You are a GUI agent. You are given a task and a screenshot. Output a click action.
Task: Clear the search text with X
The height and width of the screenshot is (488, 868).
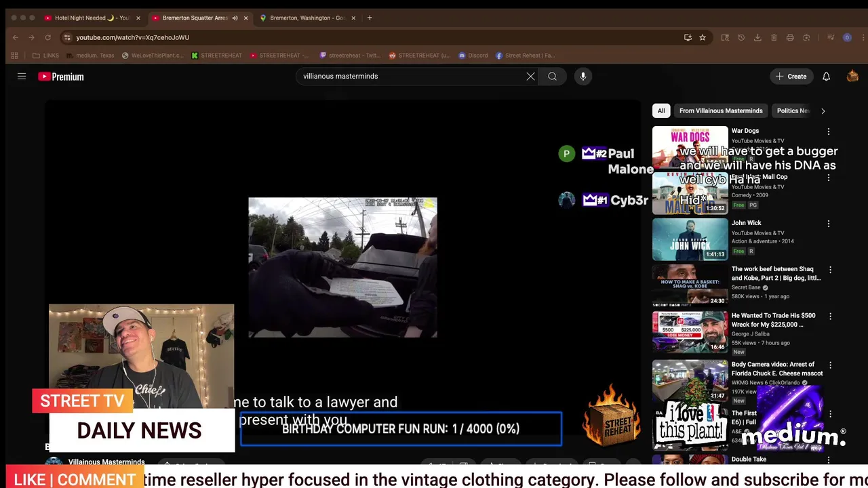pos(530,77)
